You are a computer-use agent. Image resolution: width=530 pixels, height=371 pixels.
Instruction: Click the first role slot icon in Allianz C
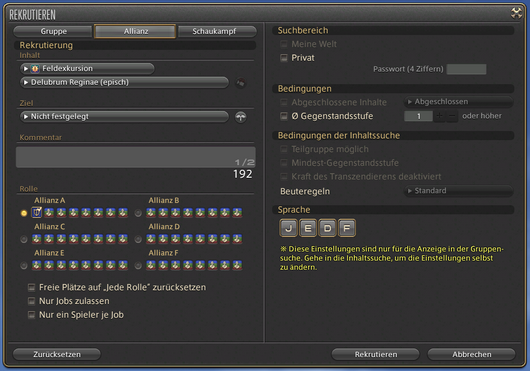pyautogui.click(x=37, y=239)
